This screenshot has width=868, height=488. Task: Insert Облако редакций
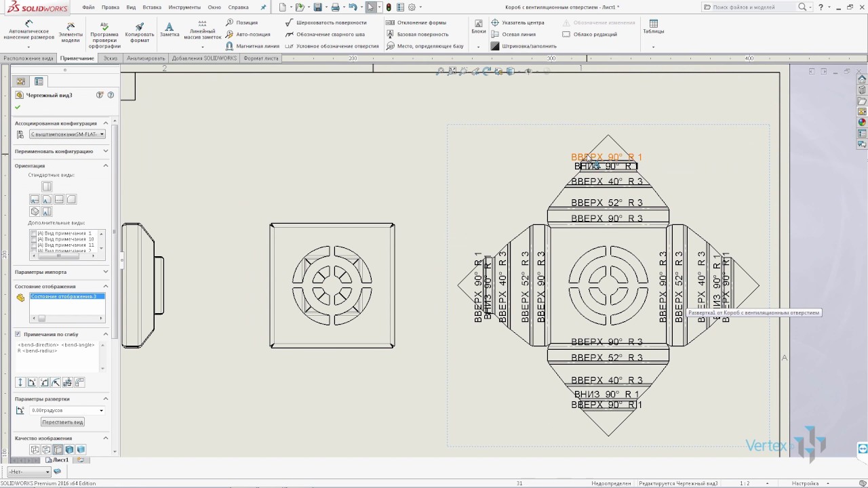coord(589,34)
